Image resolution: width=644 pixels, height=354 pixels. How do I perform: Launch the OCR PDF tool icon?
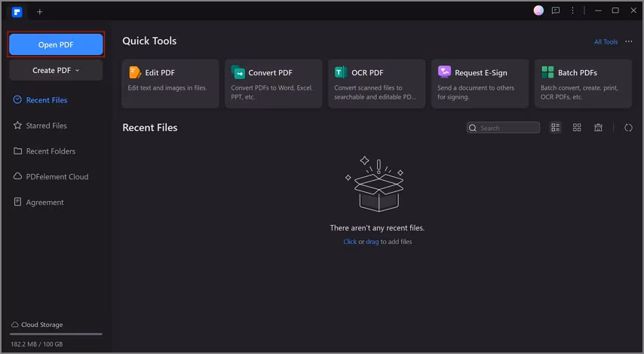pos(341,73)
